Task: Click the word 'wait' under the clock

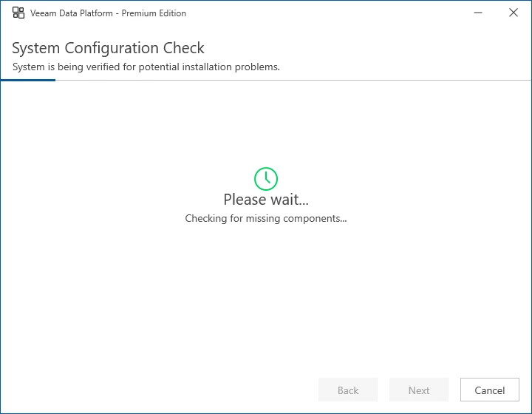Action: click(283, 200)
